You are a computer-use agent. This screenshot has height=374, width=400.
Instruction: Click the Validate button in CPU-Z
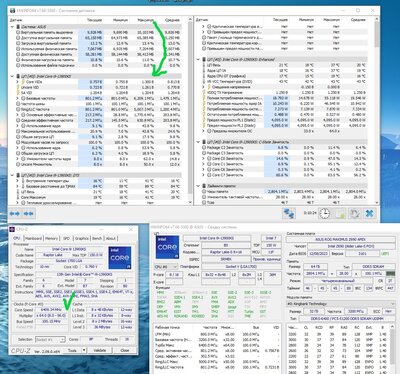[x=100, y=350]
